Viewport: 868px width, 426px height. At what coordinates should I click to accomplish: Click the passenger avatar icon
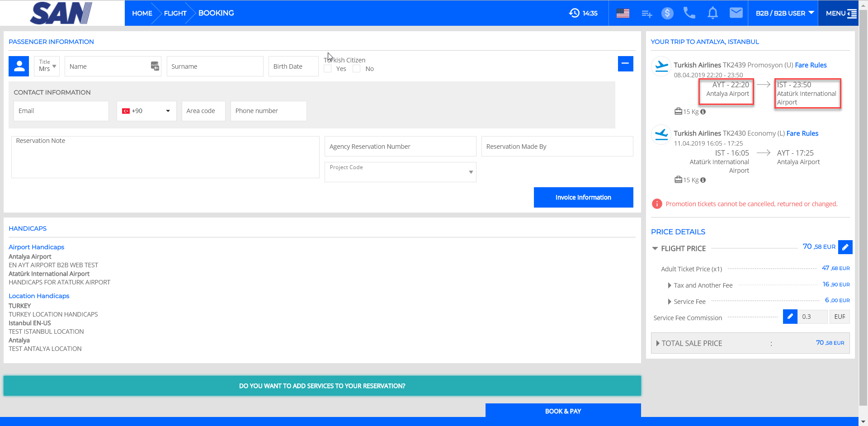coord(19,66)
